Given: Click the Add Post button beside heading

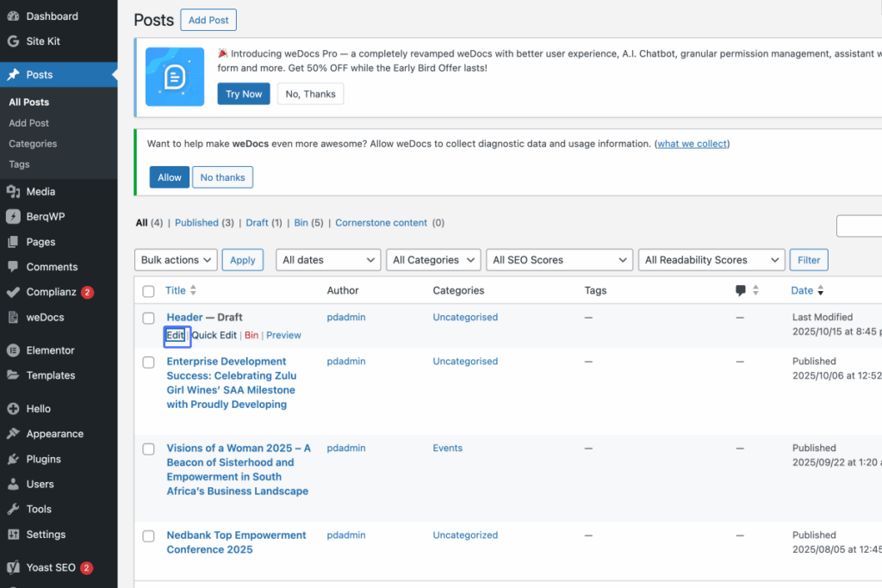Looking at the screenshot, I should (208, 21).
